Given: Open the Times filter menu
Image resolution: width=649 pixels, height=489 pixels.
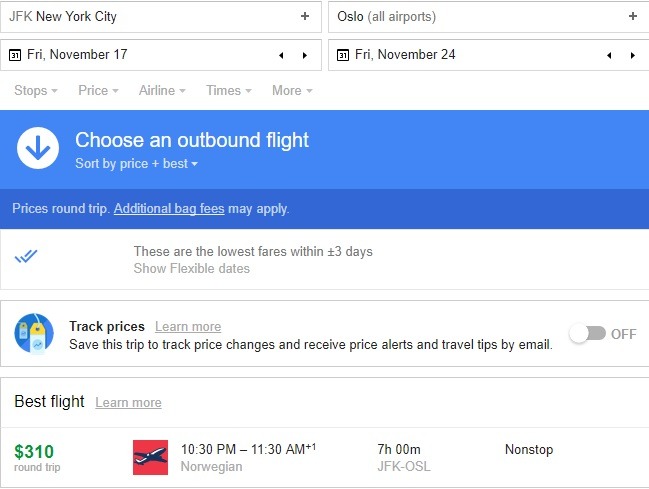Looking at the screenshot, I should point(228,90).
